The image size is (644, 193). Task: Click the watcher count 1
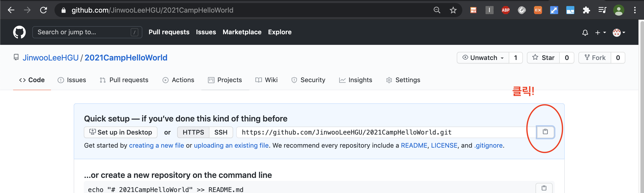[x=516, y=58]
